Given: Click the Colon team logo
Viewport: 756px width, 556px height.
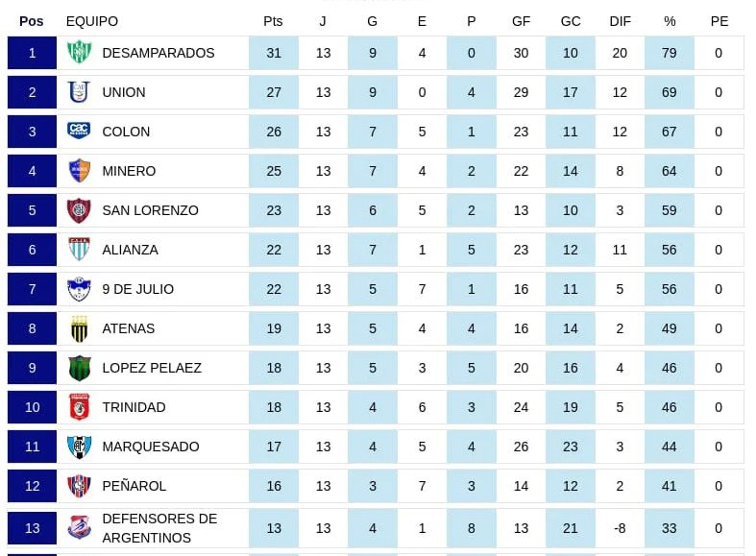Looking at the screenshot, I should pos(79,131).
